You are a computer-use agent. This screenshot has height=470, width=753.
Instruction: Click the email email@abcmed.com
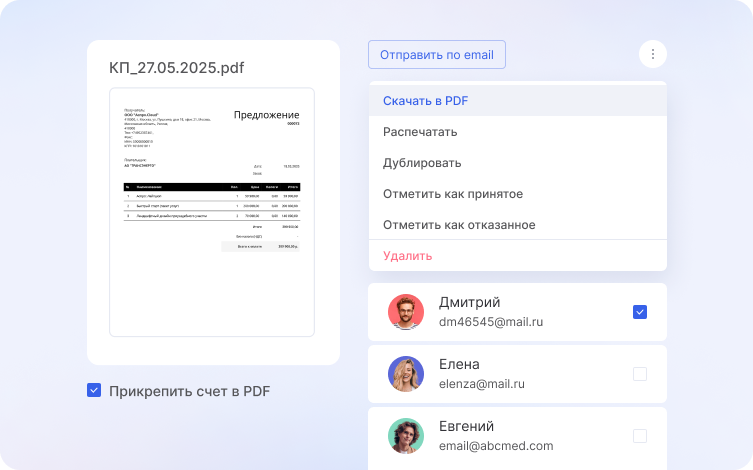[496, 446]
